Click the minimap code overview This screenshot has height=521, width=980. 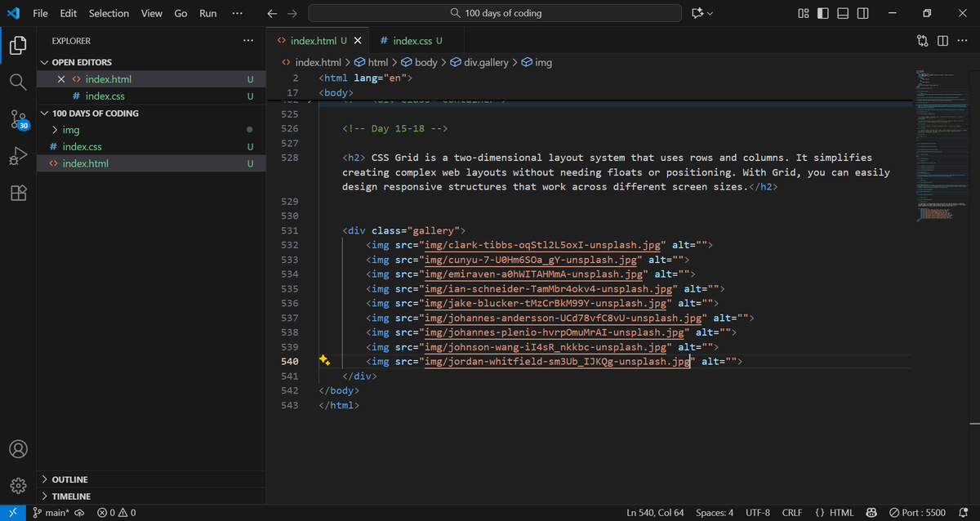tap(941, 147)
